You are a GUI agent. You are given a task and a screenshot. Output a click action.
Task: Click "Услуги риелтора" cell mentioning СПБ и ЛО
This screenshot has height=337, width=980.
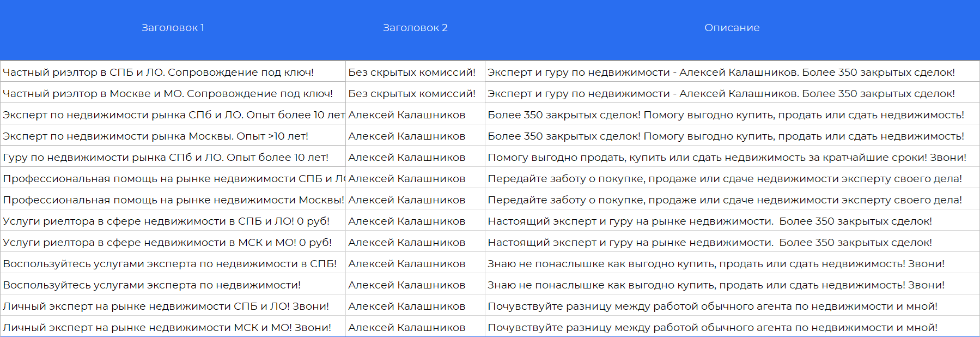[x=166, y=221]
